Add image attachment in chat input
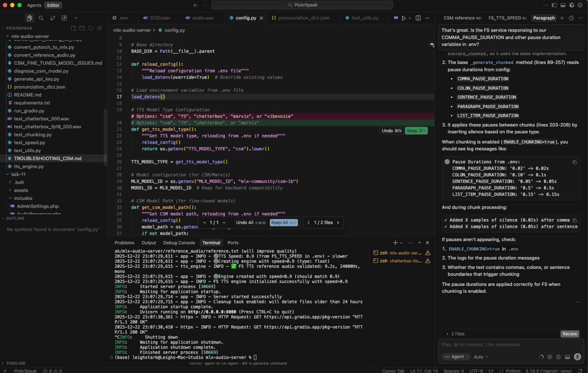The height and width of the screenshot is (373, 588). click(567, 356)
